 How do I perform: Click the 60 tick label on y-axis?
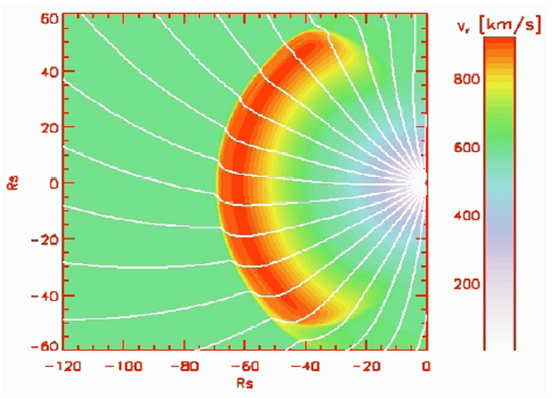50,18
